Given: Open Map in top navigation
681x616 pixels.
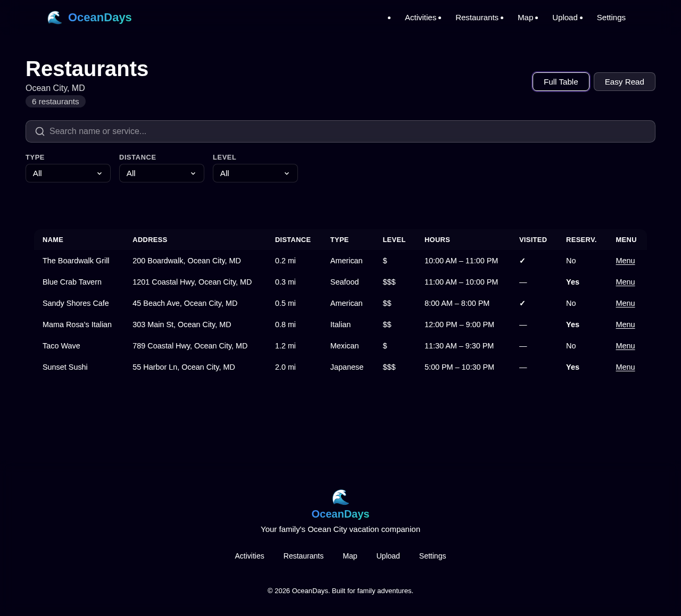Looking at the screenshot, I should coord(525,18).
